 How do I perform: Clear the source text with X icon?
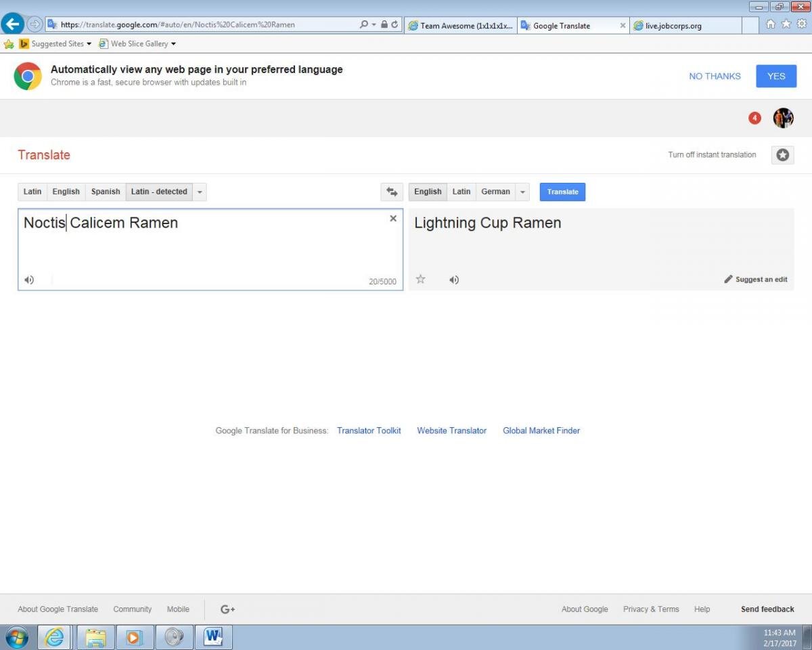pyautogui.click(x=393, y=219)
